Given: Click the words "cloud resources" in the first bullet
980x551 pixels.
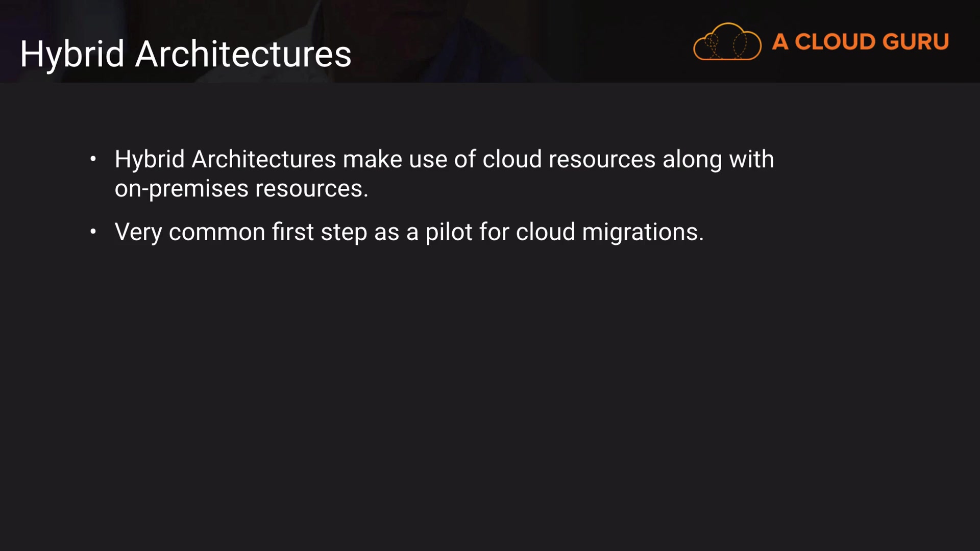Looking at the screenshot, I should click(x=569, y=159).
